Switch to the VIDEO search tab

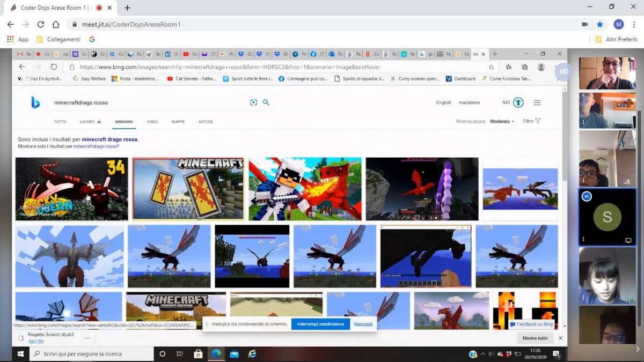pyautogui.click(x=152, y=122)
